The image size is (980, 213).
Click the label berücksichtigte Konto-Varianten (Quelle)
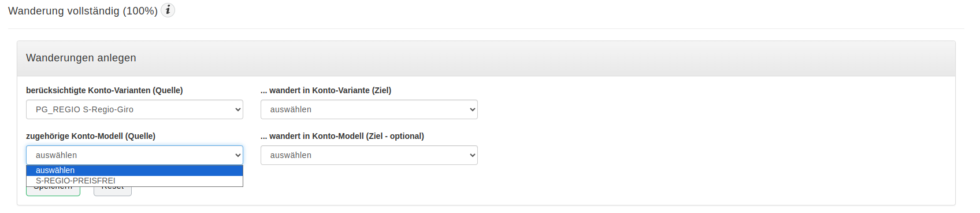105,90
